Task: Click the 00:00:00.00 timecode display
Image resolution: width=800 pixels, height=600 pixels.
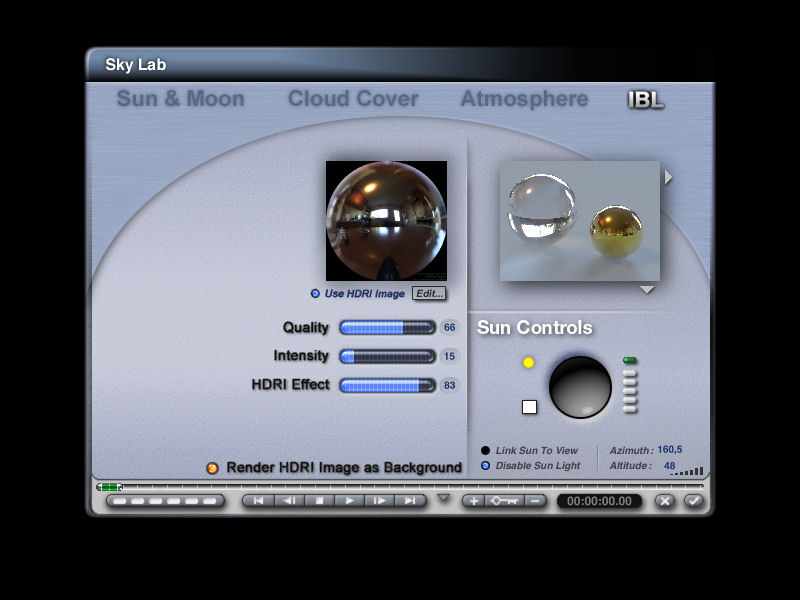Action: tap(599, 501)
